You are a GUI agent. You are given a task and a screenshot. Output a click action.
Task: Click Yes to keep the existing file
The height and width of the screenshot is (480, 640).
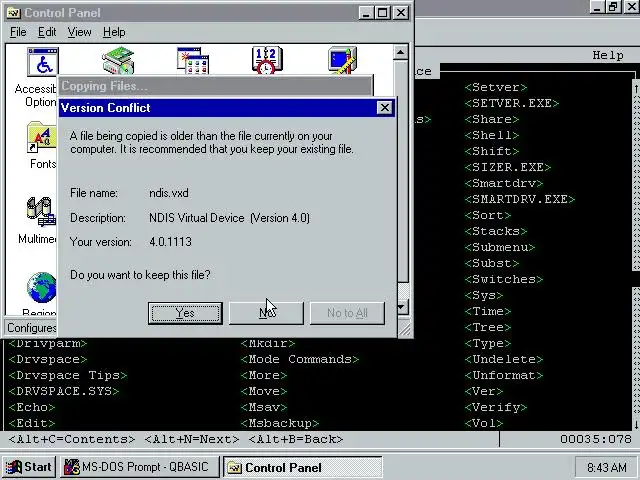[185, 313]
